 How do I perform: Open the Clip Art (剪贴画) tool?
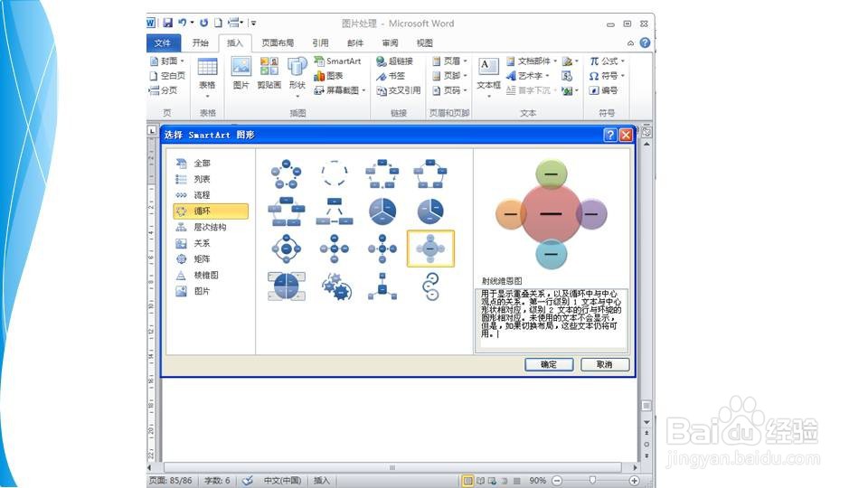click(x=269, y=73)
